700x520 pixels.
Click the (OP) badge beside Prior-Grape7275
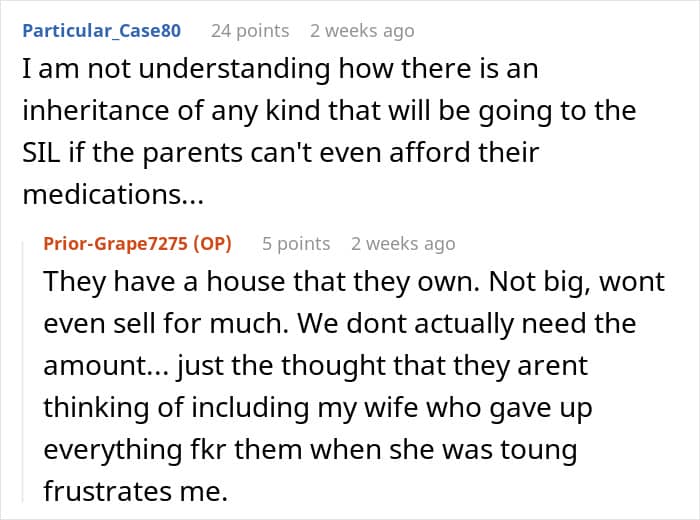pos(212,244)
